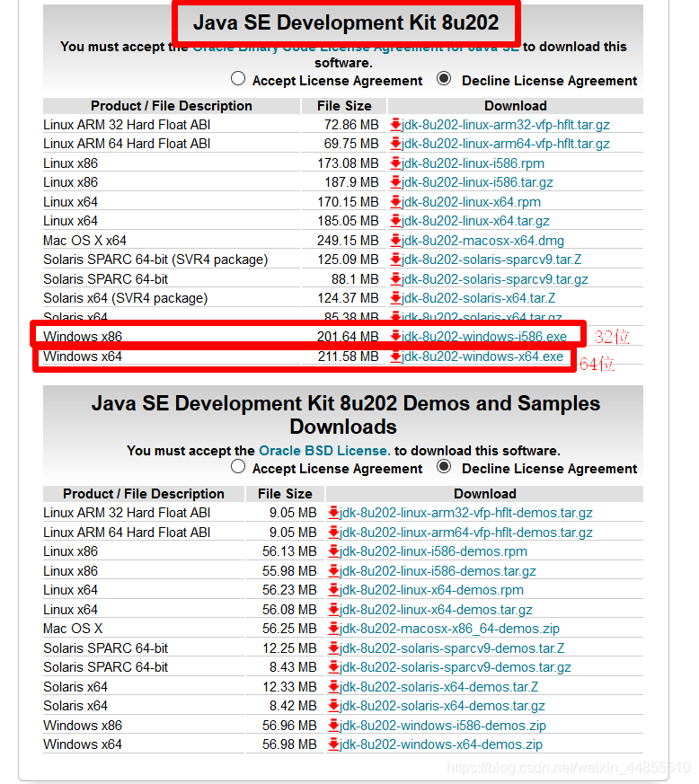699x784 pixels.
Task: Click download arrow icon beside jdk-8u202-linux-x64.rpm
Action: tap(396, 202)
